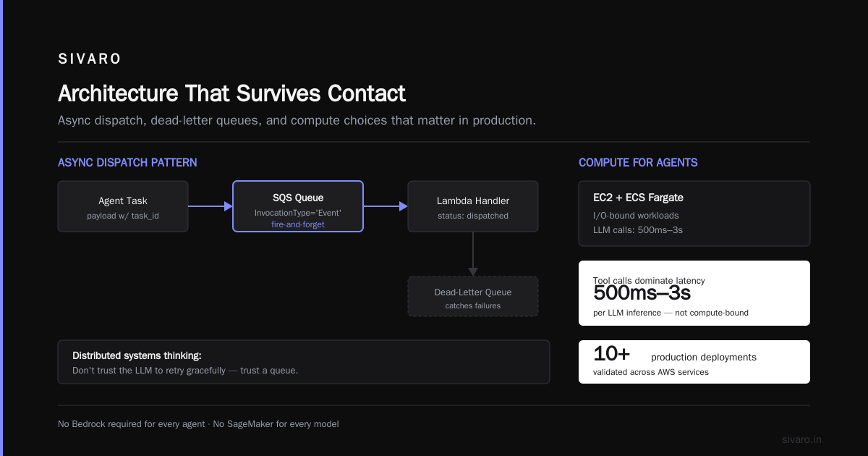This screenshot has width=868, height=456.
Task: Click the subtitle about async dispatch
Action: click(x=297, y=120)
